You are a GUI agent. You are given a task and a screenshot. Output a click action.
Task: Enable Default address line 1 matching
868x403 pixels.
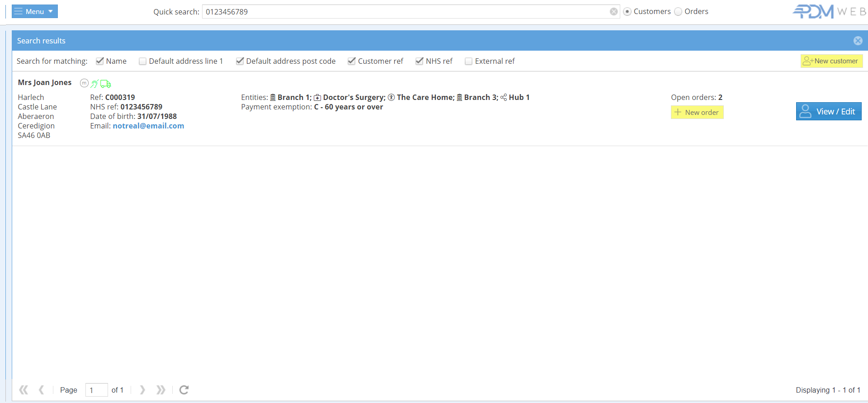(x=143, y=61)
